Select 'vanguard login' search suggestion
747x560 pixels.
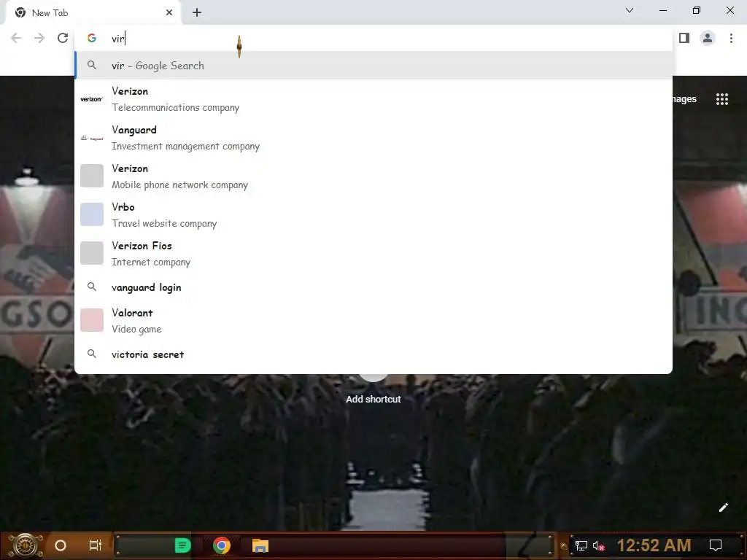tap(373, 287)
